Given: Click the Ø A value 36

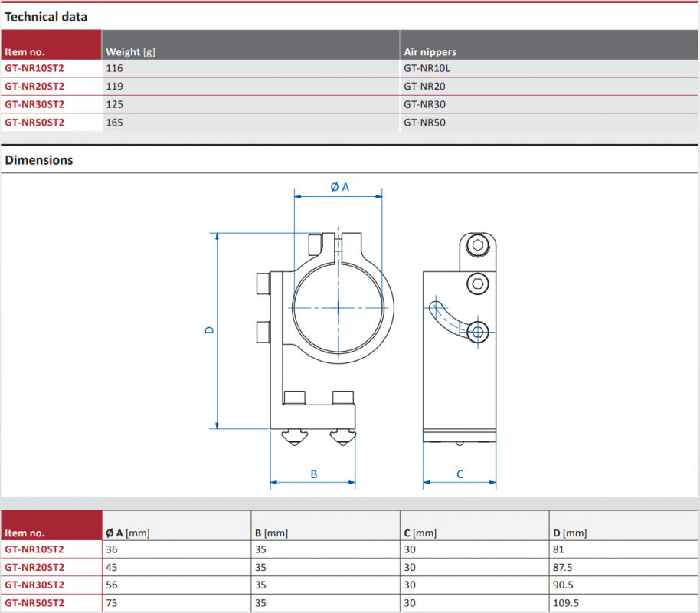Looking at the screenshot, I should (x=112, y=549).
